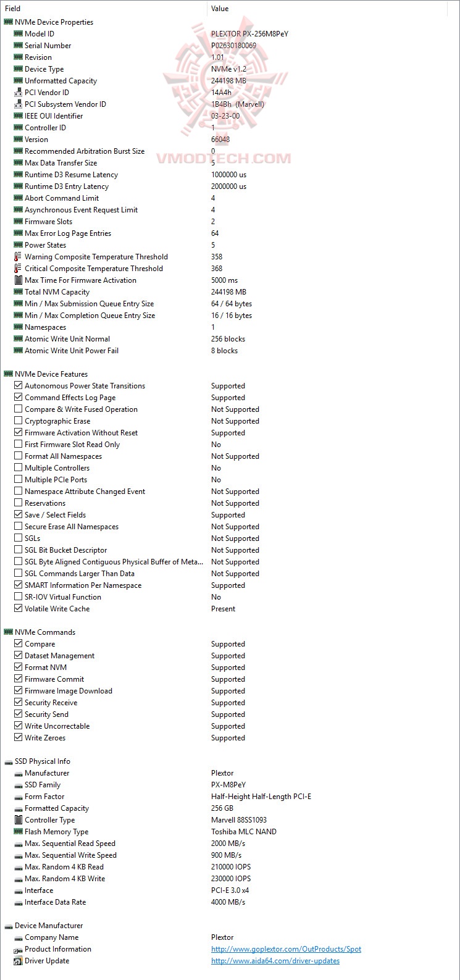This screenshot has height=980, width=460.
Task: Toggle Secure Erase All Namespaces checkbox
Action: (19, 527)
